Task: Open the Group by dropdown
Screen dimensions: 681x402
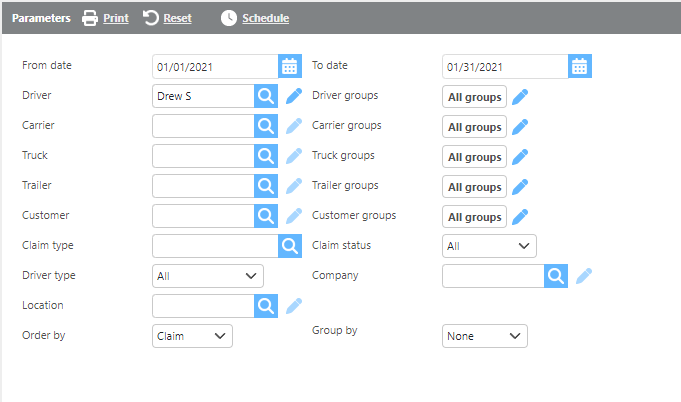Action: [x=484, y=336]
